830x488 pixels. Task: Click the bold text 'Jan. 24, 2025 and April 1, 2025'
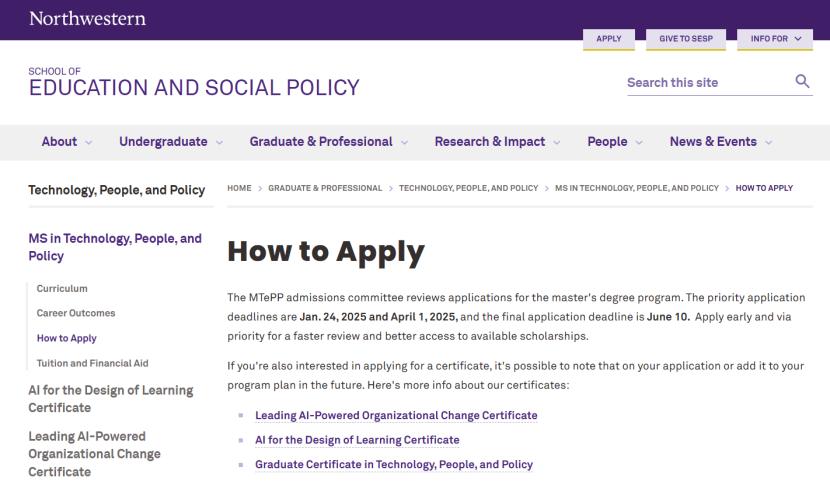pyautogui.click(x=378, y=317)
